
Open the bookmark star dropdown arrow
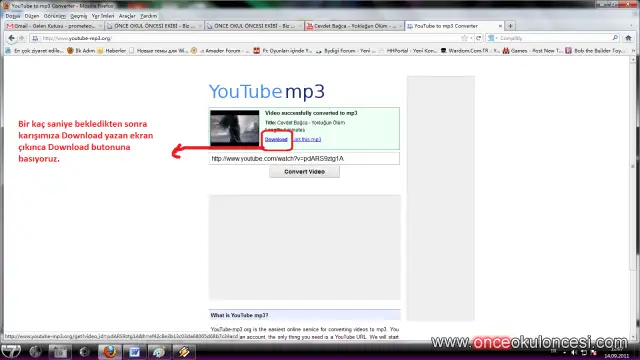click(x=471, y=38)
